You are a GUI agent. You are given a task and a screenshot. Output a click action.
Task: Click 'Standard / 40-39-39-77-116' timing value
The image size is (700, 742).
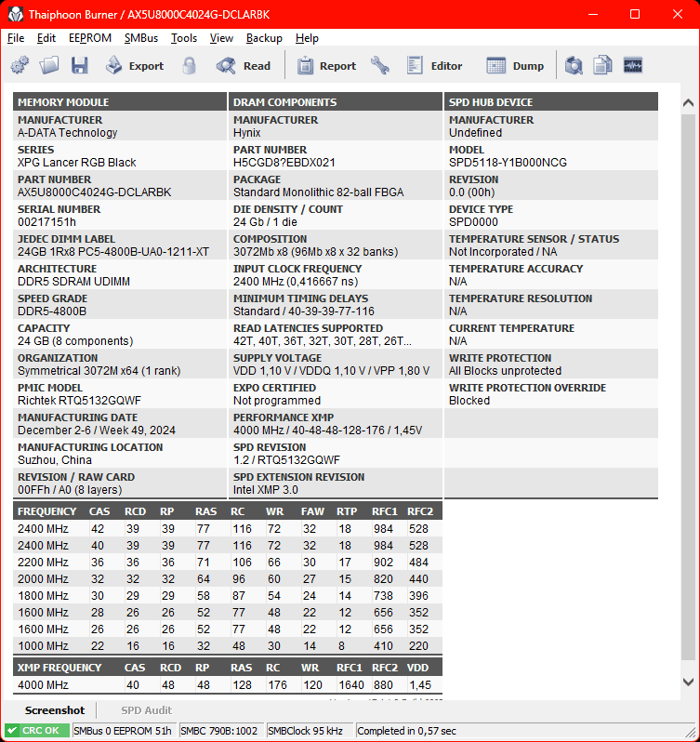coord(304,311)
